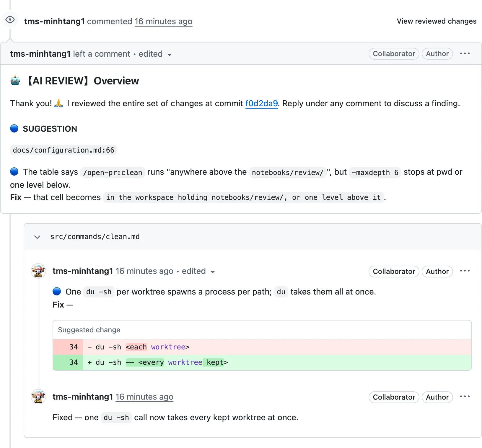The width and height of the screenshot is (482, 448).
Task: Click the blue circle beside SUGGESTION heading
Action: (x=14, y=128)
